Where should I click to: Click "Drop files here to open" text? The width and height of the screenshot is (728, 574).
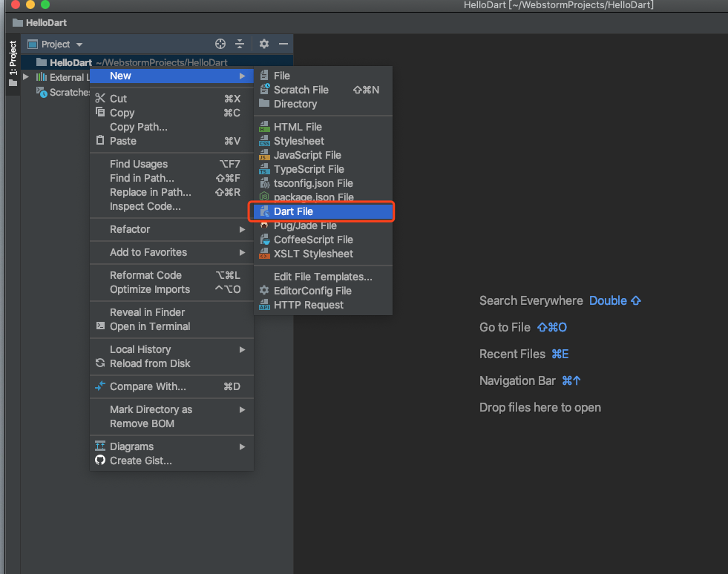(x=540, y=407)
